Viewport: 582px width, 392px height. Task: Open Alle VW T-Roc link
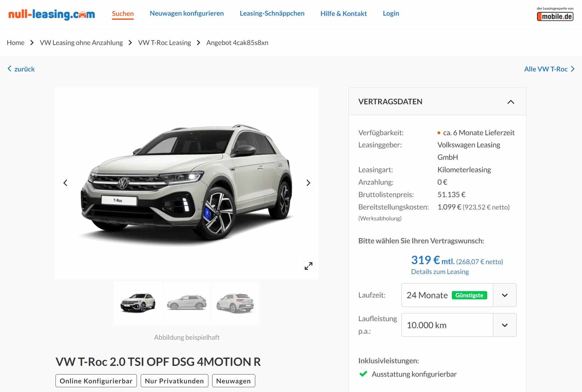pyautogui.click(x=549, y=69)
